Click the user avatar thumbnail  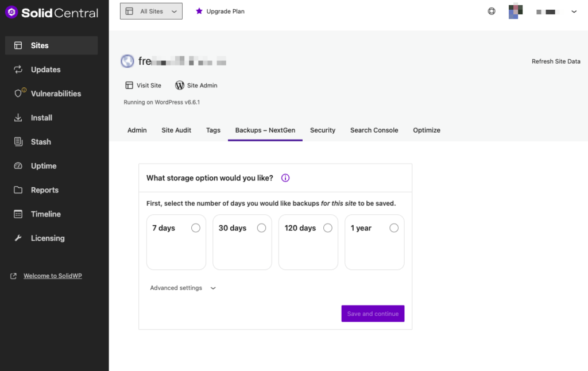click(514, 11)
